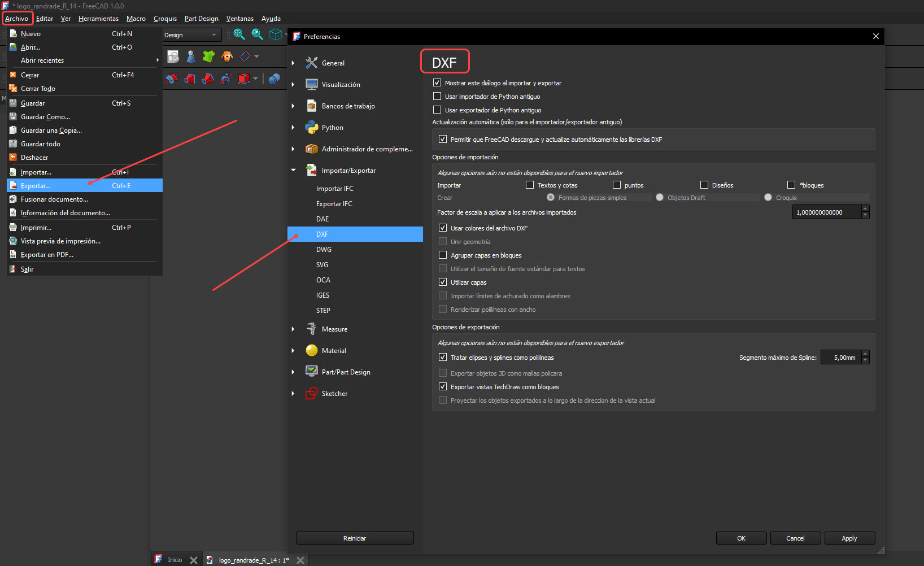
Task: Uncheck Mostrar este diálogo al importar y exportar
Action: coord(437,82)
